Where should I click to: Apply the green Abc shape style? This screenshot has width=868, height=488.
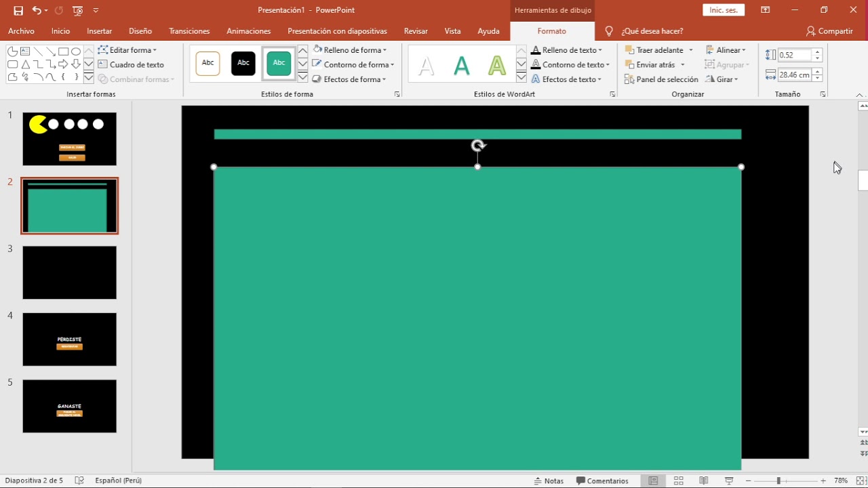coord(279,63)
